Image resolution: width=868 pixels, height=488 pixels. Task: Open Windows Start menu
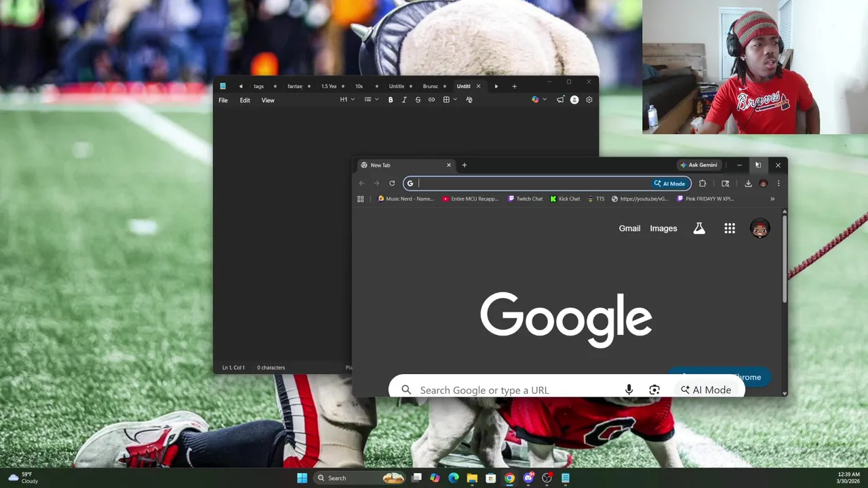302,478
